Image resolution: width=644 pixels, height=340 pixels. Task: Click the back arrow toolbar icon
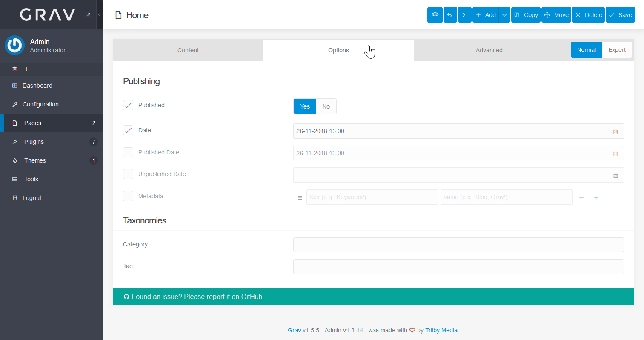click(x=450, y=15)
